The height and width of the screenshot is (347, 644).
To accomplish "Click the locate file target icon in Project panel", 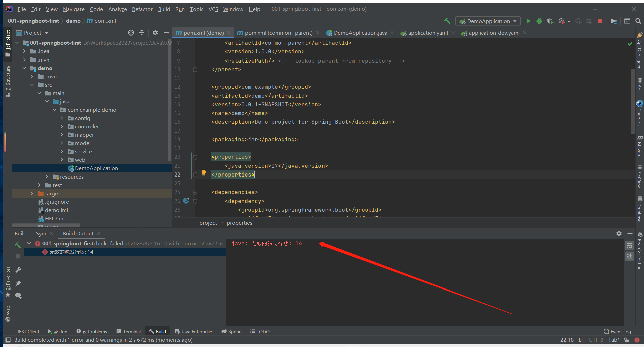I will click(131, 33).
